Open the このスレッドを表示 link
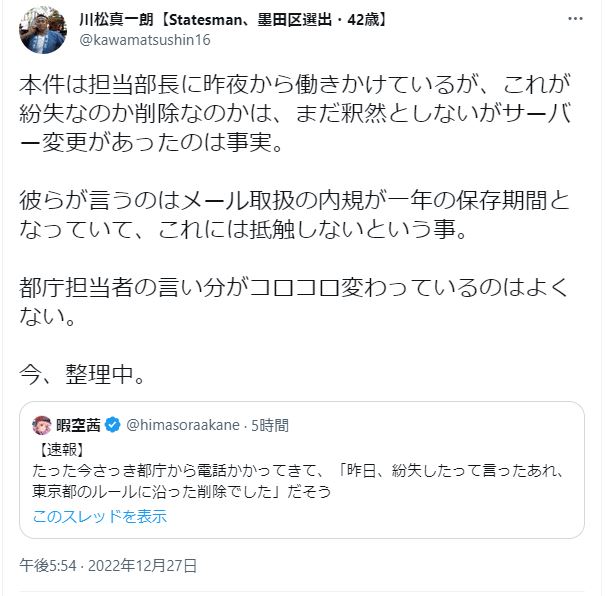 tap(99, 517)
